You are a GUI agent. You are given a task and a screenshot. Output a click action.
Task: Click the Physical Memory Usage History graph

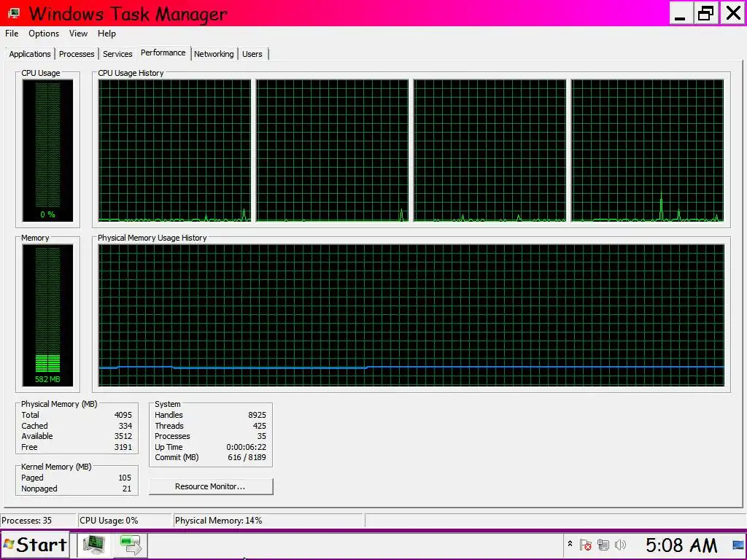tap(411, 315)
